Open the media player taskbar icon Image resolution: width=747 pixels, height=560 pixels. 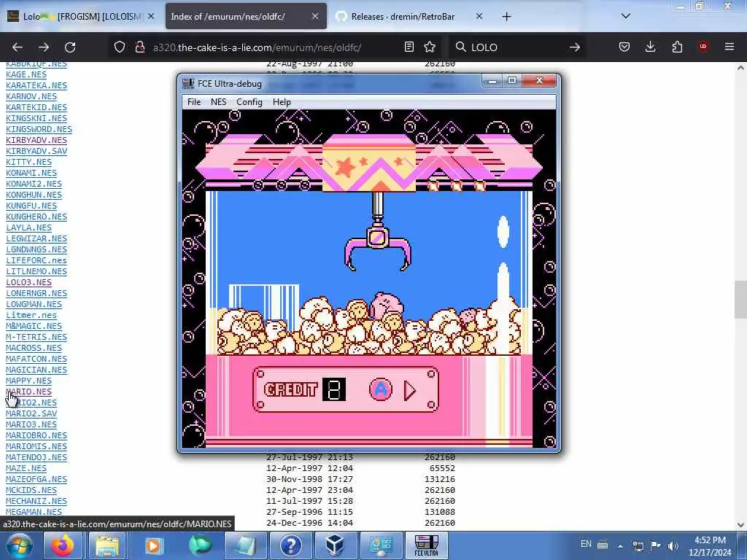(153, 545)
